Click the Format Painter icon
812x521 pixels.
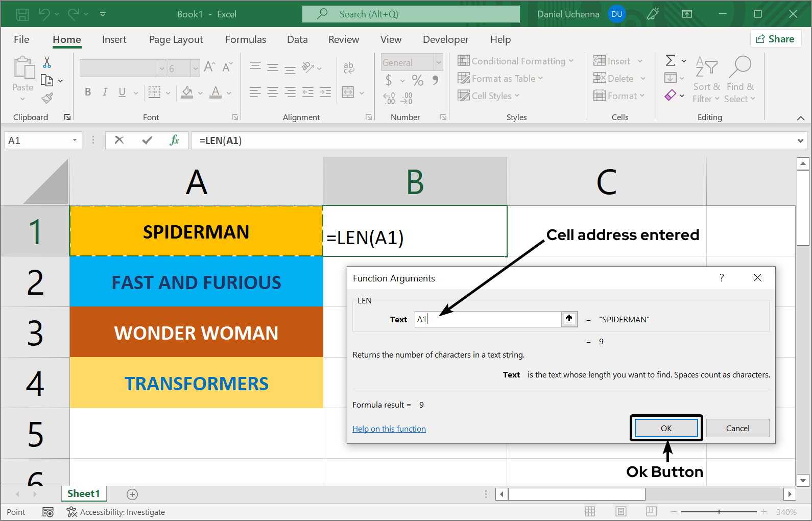tap(47, 98)
